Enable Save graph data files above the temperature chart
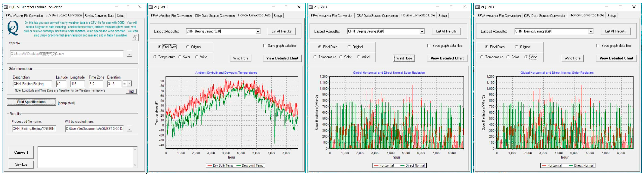The height and width of the screenshot is (176, 644). pos(265,46)
